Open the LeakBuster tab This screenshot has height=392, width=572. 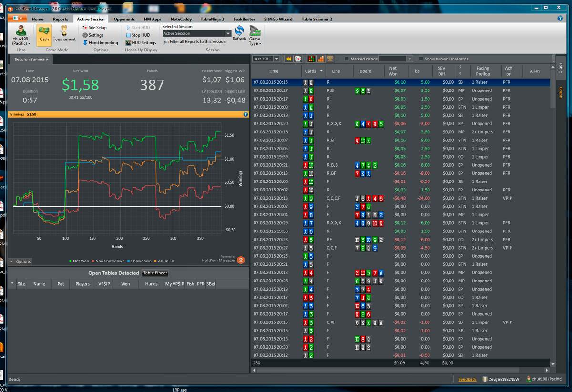[245, 19]
